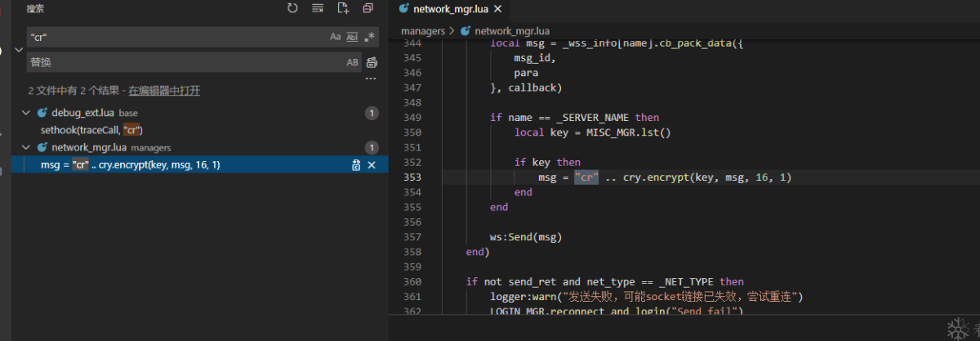This screenshot has height=341, width=980.
Task: Click logger:warn on line 361
Action: tap(523, 297)
